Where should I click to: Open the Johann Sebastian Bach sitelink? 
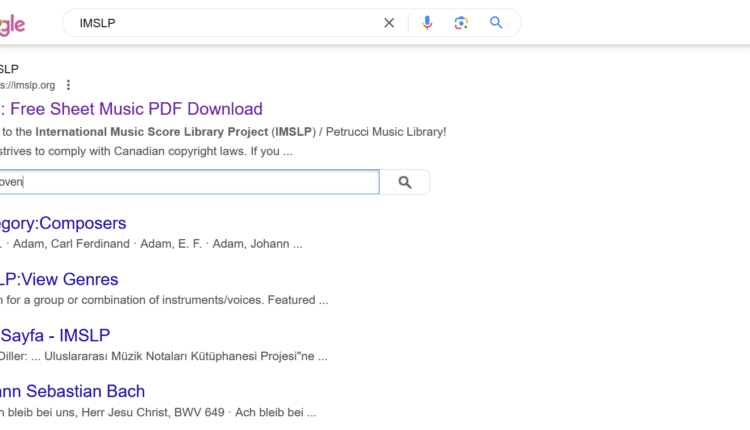click(72, 391)
